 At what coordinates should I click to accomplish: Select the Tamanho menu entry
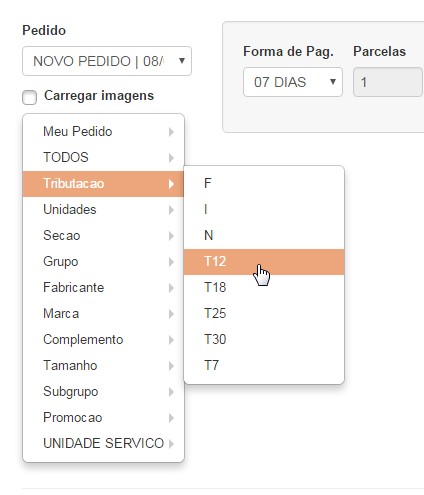tap(103, 366)
